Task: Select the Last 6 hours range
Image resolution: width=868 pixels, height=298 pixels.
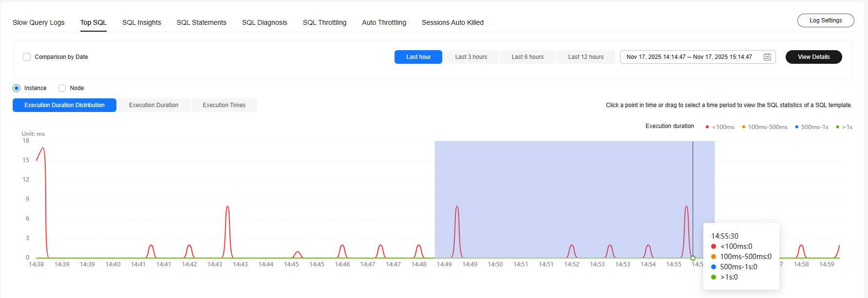Action: (528, 57)
